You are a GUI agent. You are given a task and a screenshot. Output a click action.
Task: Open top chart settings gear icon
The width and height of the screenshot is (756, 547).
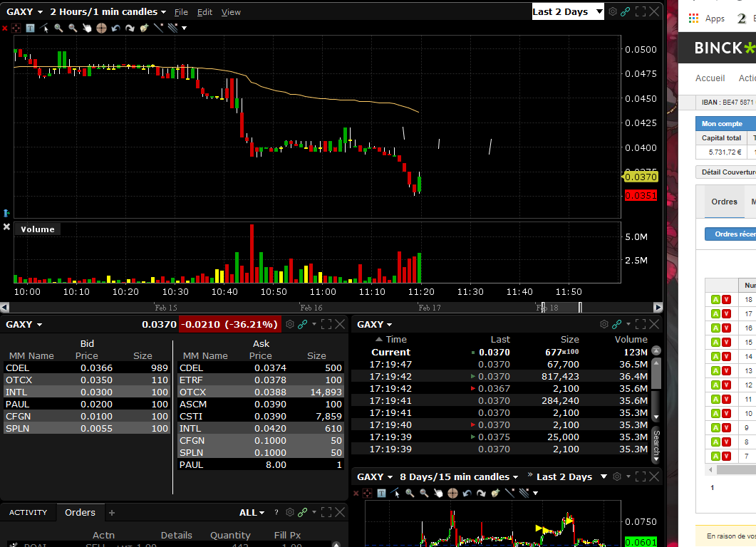(x=613, y=11)
